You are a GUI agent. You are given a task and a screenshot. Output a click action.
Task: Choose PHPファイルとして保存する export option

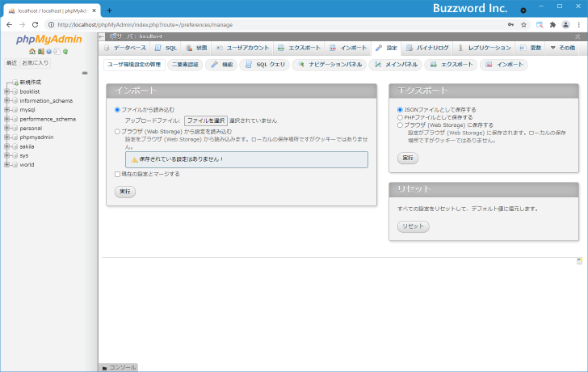(400, 117)
